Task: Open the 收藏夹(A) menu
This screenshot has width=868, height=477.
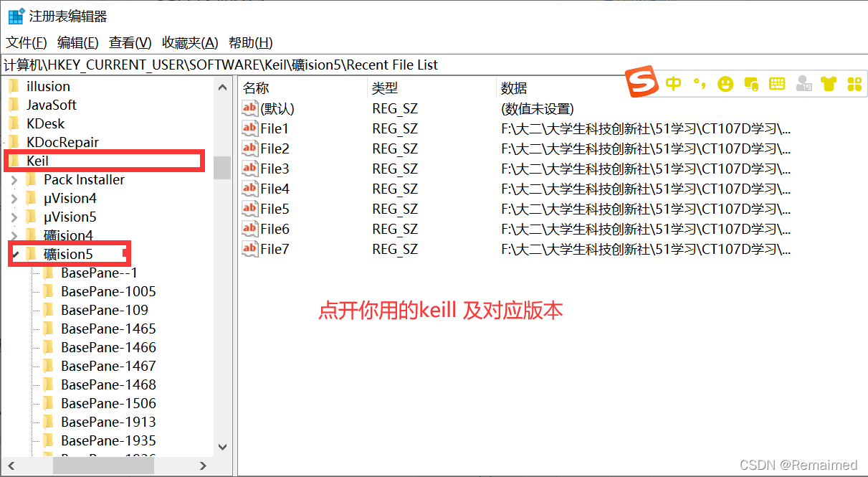Action: (190, 42)
